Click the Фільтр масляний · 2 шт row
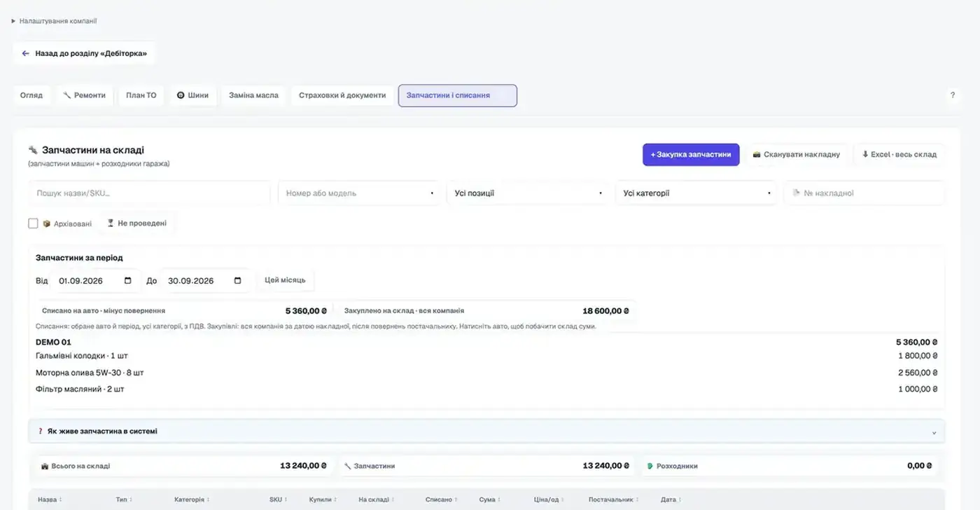This screenshot has width=980, height=510. click(486, 389)
